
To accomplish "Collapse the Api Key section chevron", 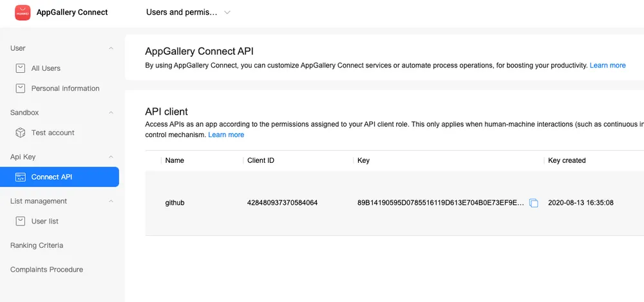I will (111, 157).
